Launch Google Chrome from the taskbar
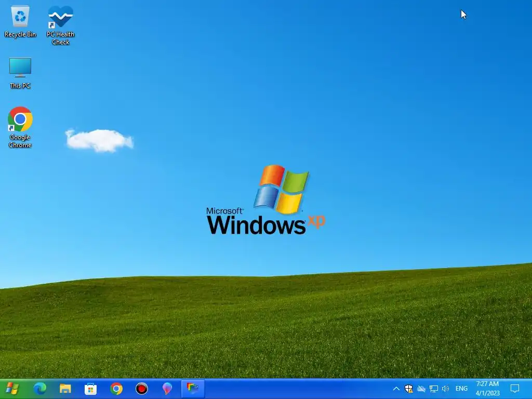This screenshot has height=399, width=532. [x=116, y=389]
